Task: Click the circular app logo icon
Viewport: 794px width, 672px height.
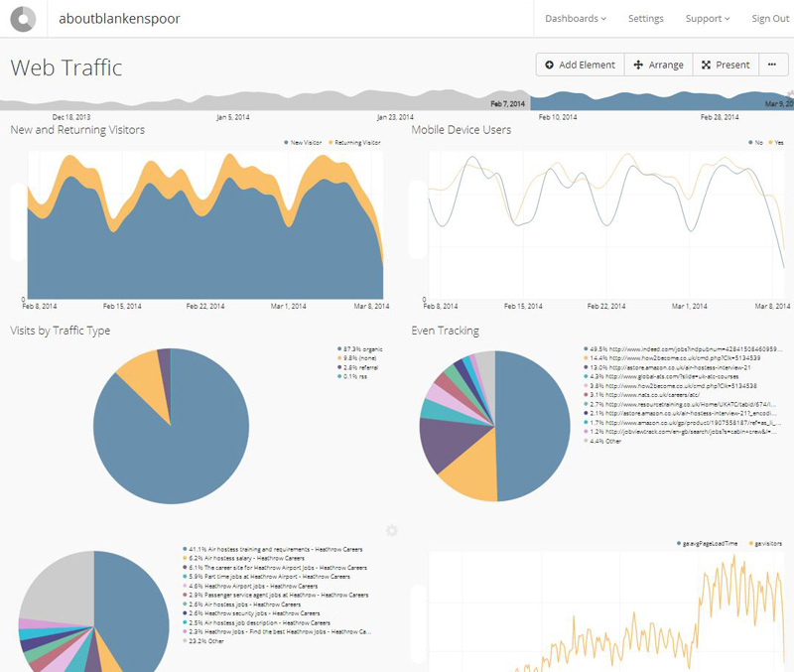Action: pyautogui.click(x=23, y=19)
